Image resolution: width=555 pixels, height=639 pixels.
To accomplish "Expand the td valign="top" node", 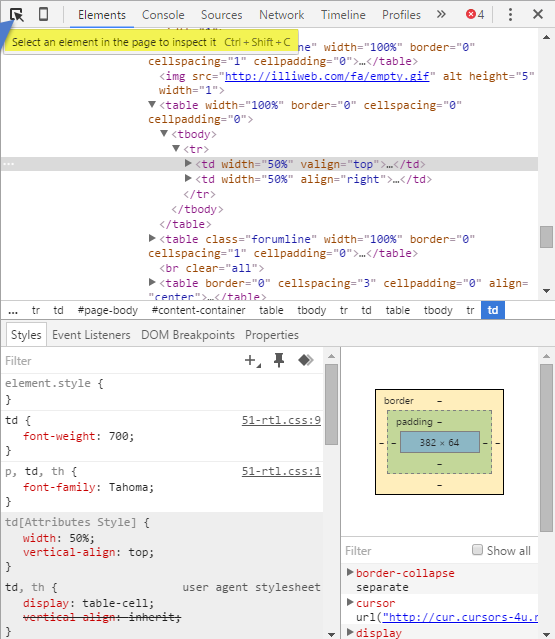I will 188,163.
